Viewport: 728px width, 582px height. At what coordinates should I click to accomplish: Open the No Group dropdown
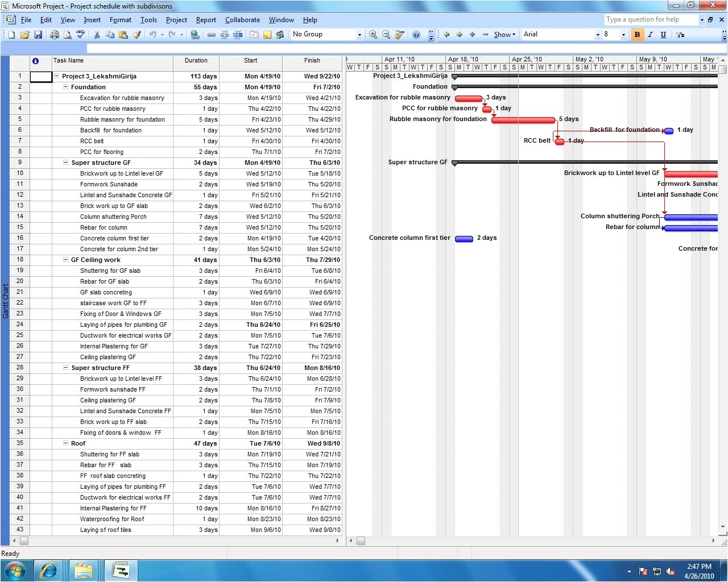[360, 35]
